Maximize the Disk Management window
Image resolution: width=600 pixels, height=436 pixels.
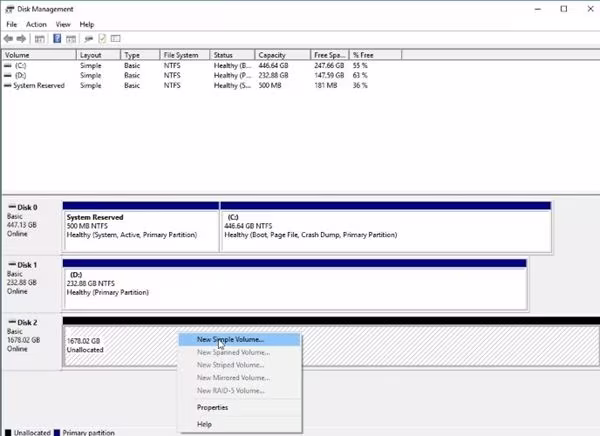pos(564,9)
